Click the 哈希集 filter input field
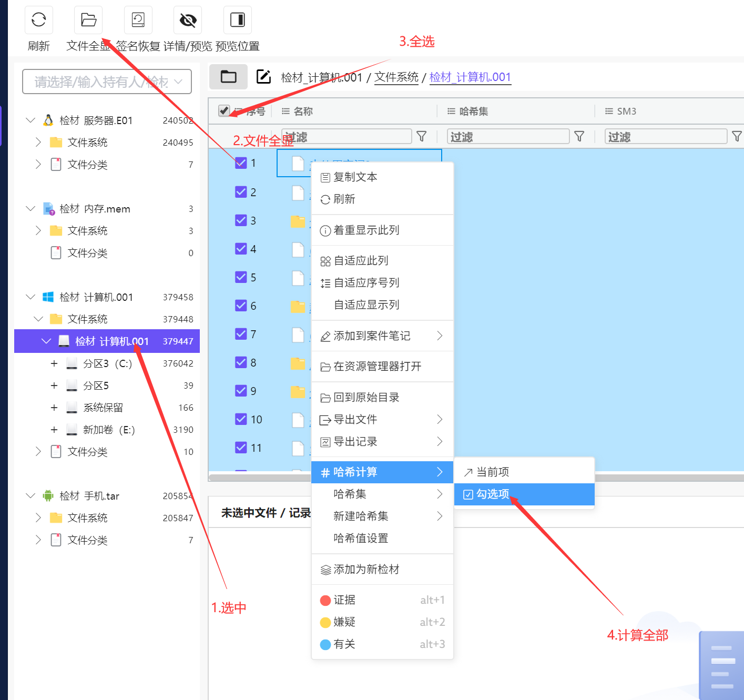744x700 pixels. point(508,137)
